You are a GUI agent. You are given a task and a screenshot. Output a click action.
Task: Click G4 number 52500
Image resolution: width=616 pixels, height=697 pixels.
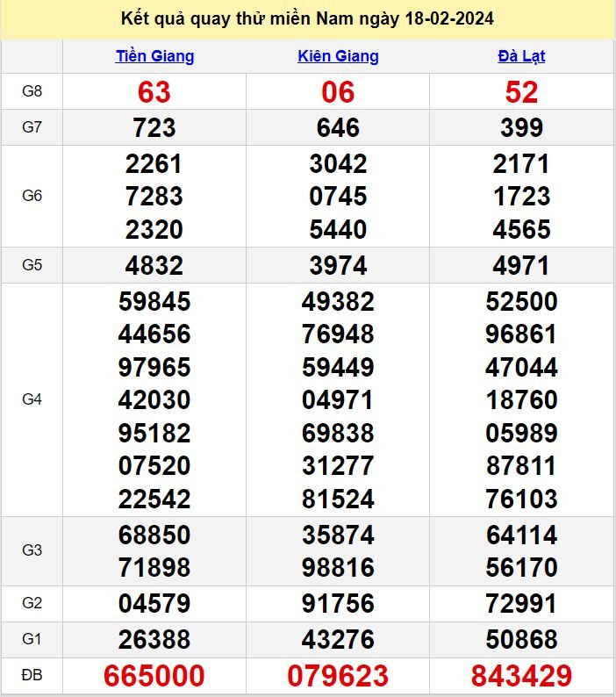pyautogui.click(x=521, y=302)
